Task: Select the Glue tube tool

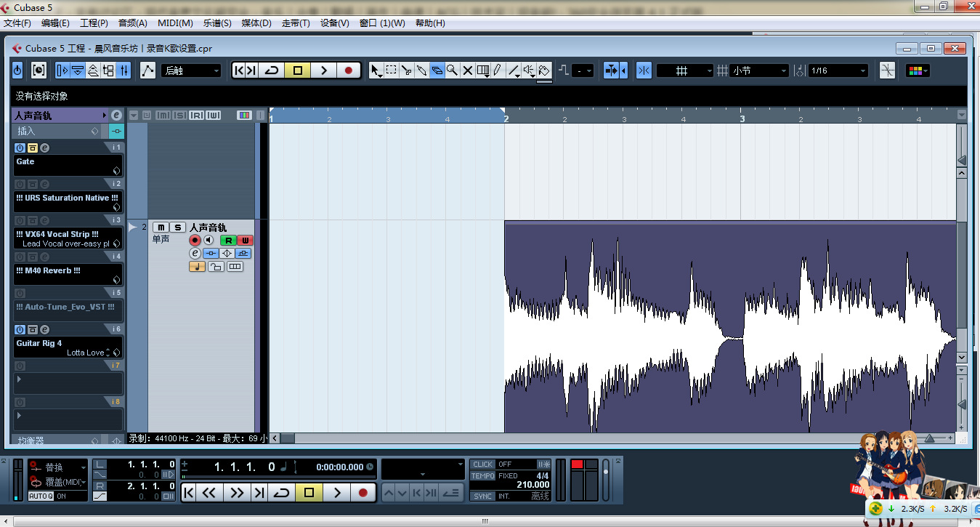Action: tap(422, 71)
